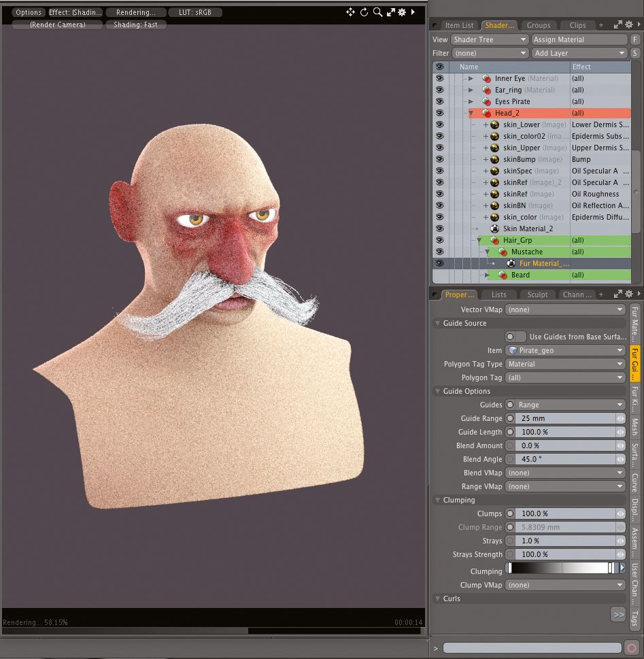644x659 pixels.
Task: Select the pan view tool icon
Action: tap(350, 12)
